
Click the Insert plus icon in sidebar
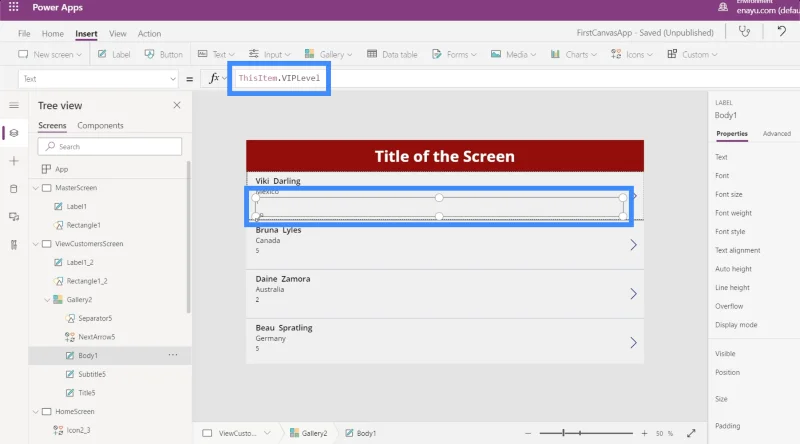point(14,161)
